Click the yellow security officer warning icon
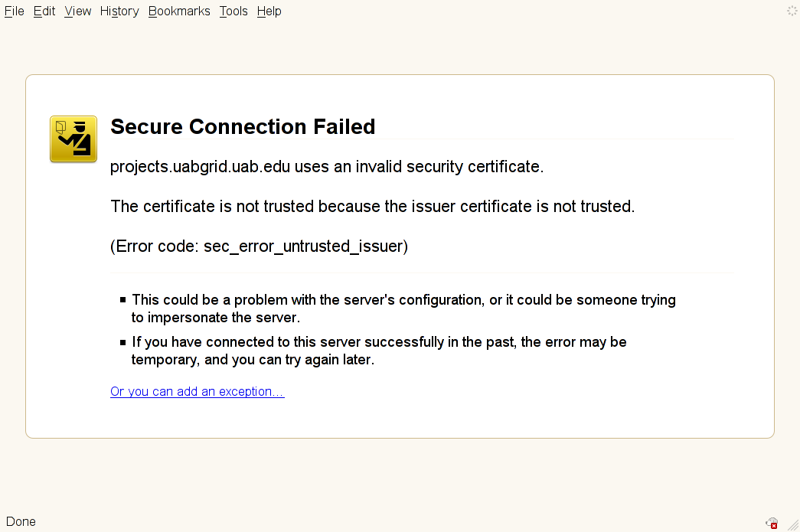800x532 pixels. [73, 139]
